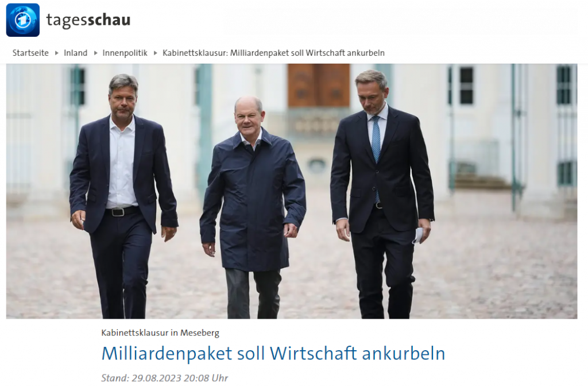The image size is (588, 387).
Task: Open the tagesschau wordmark home link
Action: (88, 20)
